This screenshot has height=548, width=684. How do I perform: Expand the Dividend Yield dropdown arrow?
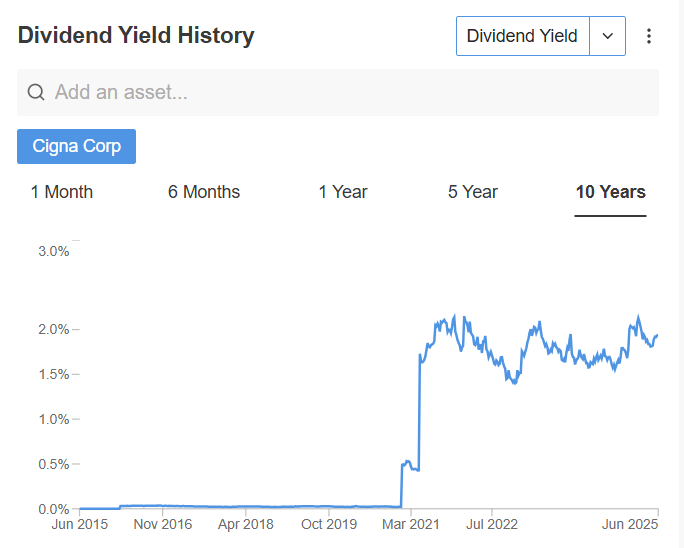[x=607, y=36]
